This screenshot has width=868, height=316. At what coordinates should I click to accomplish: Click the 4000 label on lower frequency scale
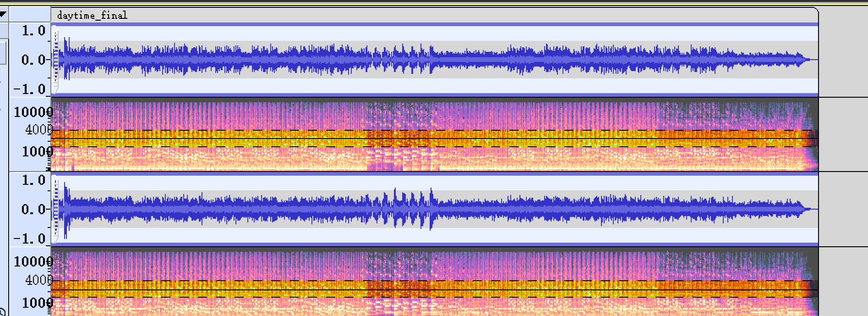pyautogui.click(x=39, y=280)
